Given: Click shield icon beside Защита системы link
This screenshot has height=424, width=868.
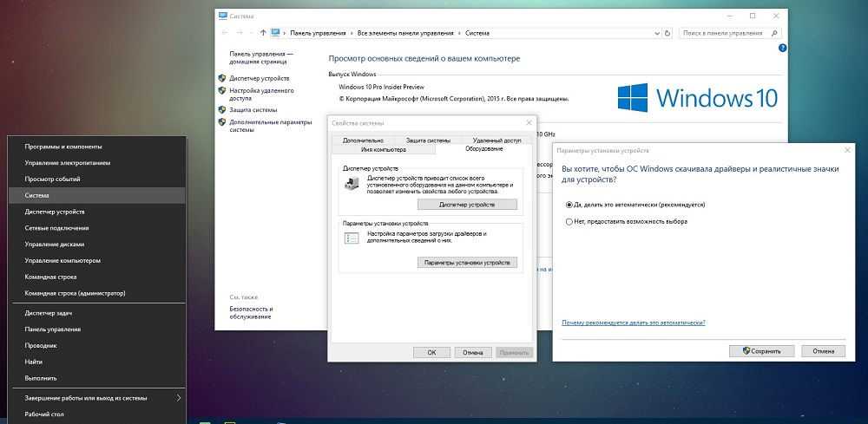Looking at the screenshot, I should click(x=222, y=109).
